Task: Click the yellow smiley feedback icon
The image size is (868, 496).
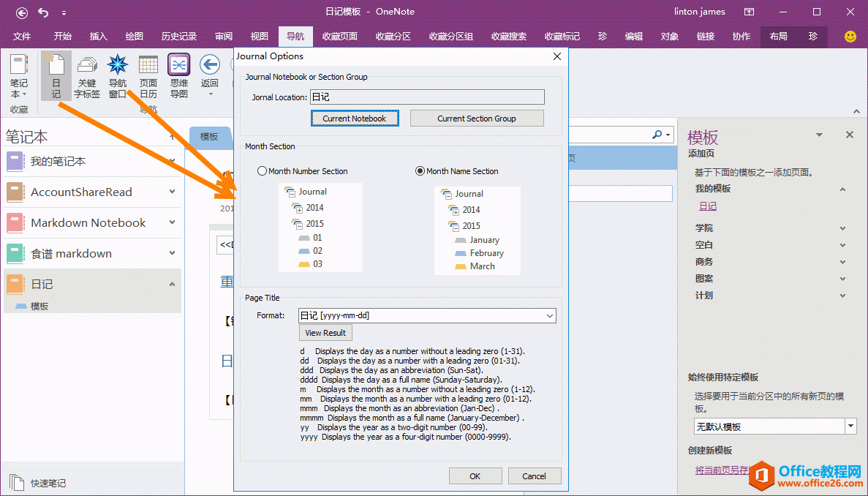Action: pos(850,37)
